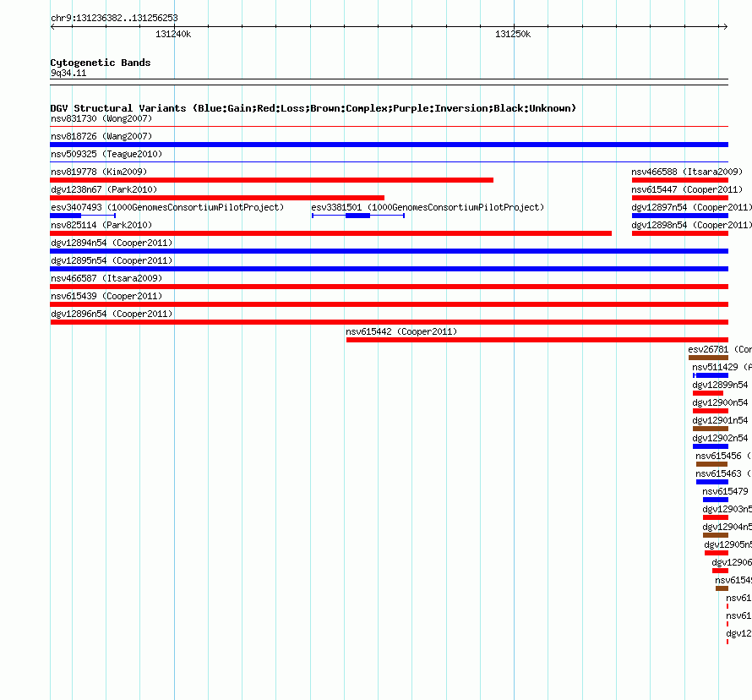
Task: Click the thick blue block of esv3381501
Action: (x=357, y=216)
